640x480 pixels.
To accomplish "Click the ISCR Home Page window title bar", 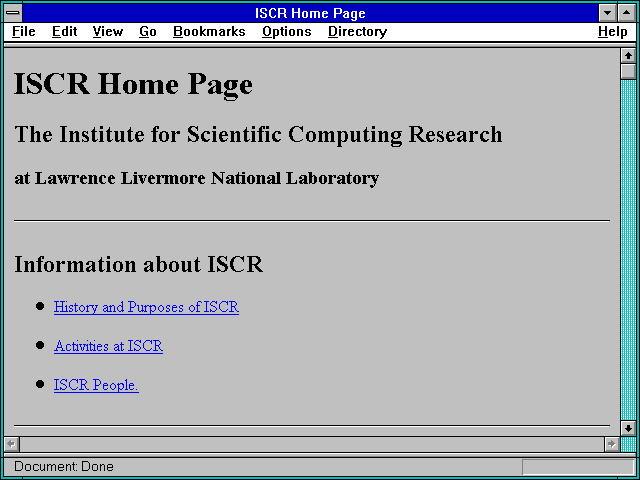I will point(310,13).
